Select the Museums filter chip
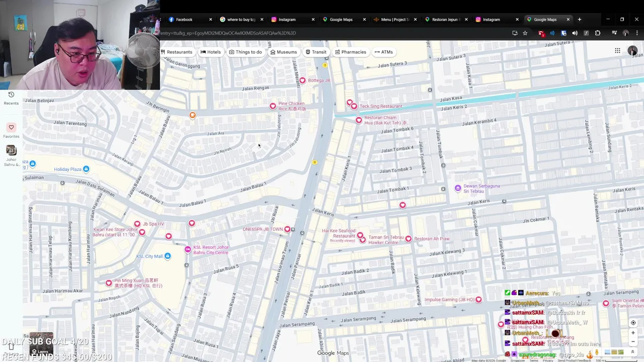The image size is (644, 362). [x=283, y=52]
